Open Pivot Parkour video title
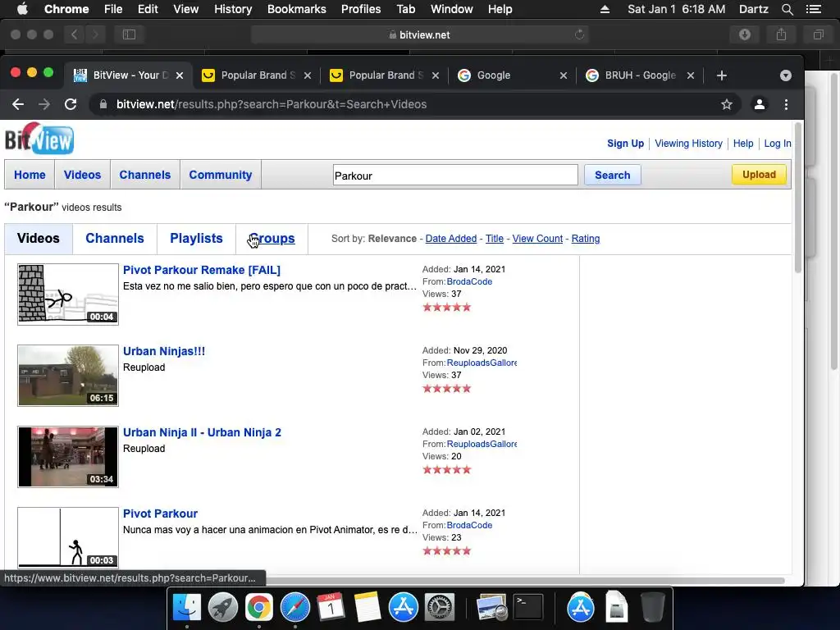The height and width of the screenshot is (630, 840). tap(160, 514)
